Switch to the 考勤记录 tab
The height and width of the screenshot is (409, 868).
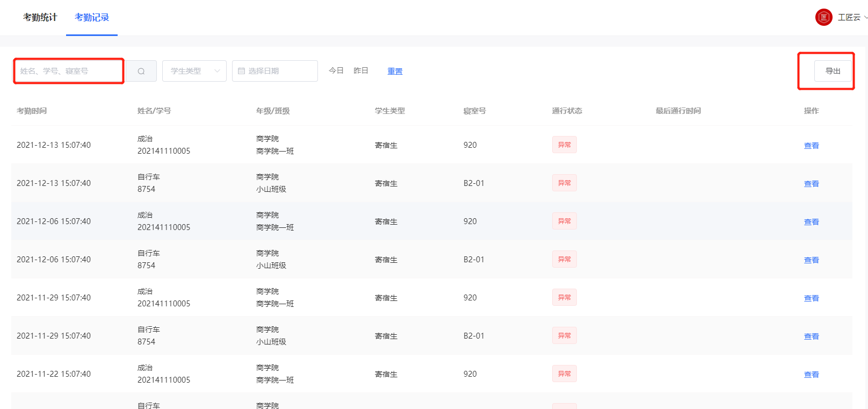[92, 17]
